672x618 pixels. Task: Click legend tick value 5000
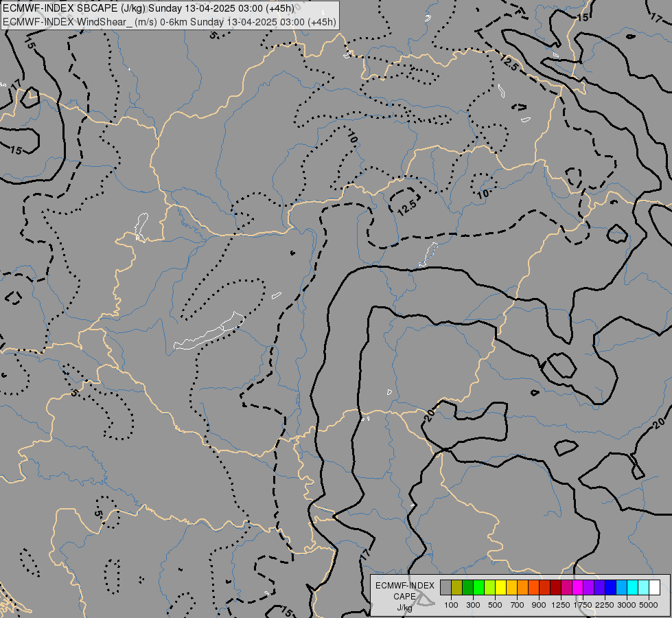pos(649,605)
